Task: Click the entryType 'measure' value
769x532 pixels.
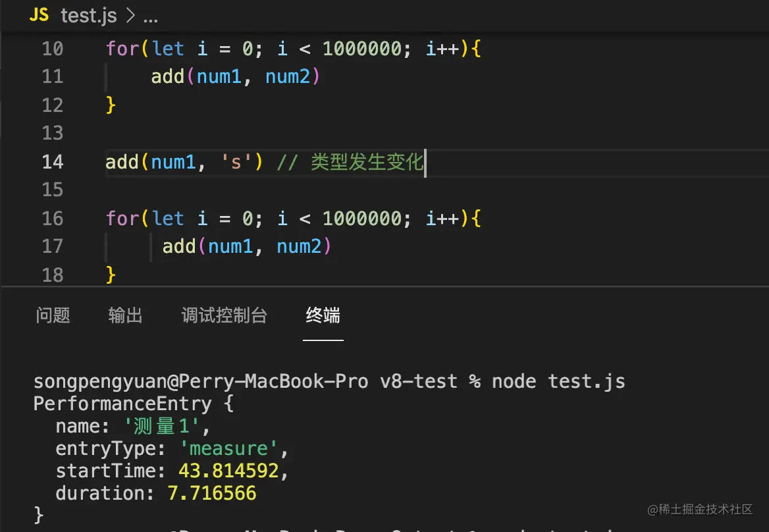Action: coord(228,448)
